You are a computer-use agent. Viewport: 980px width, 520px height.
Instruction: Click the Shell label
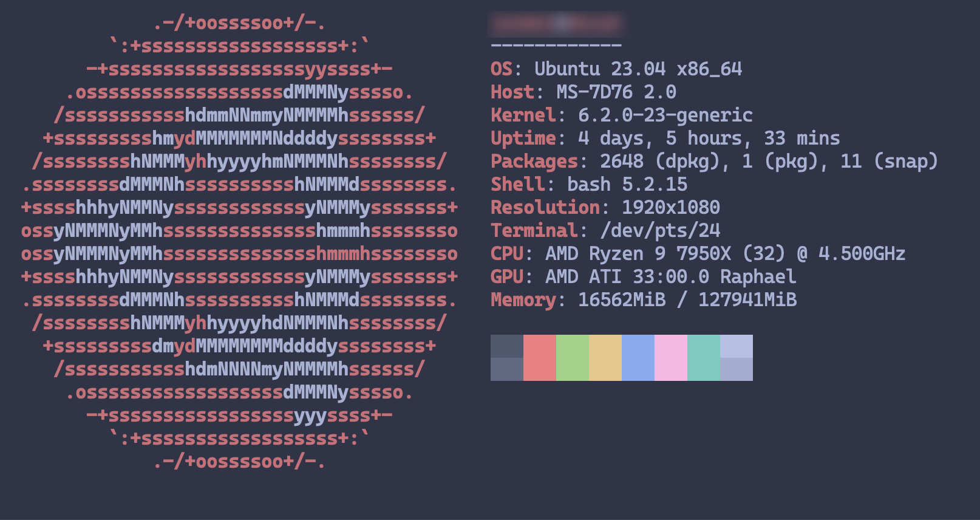tap(517, 185)
